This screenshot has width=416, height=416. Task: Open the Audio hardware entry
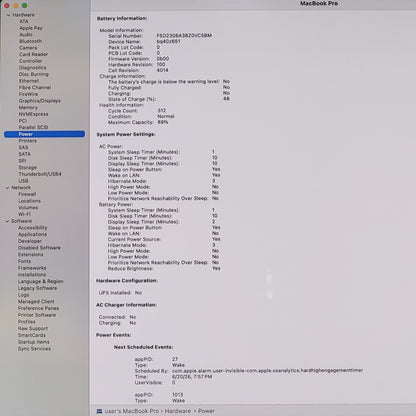pos(26,35)
